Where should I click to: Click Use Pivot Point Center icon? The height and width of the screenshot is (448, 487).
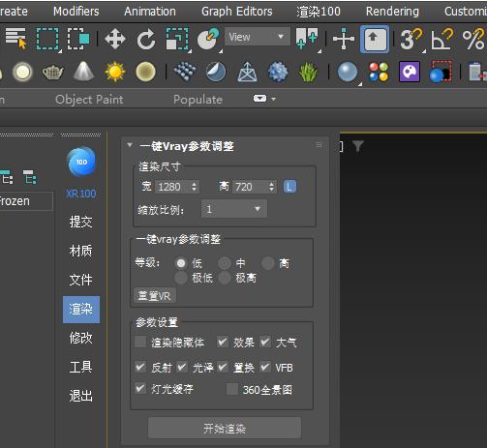coord(307,39)
